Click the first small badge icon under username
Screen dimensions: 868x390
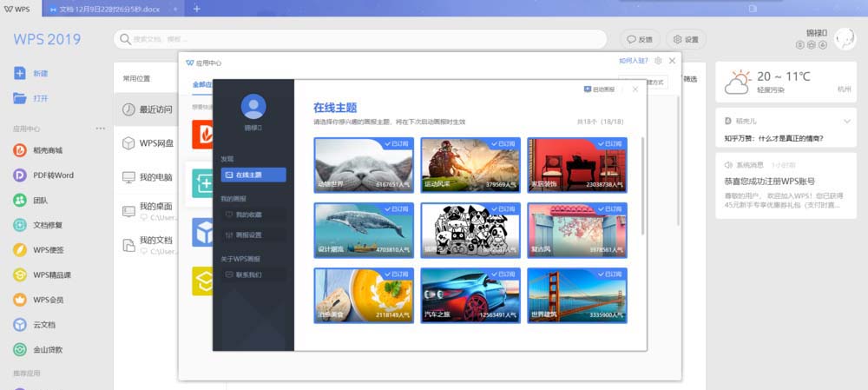800,45
